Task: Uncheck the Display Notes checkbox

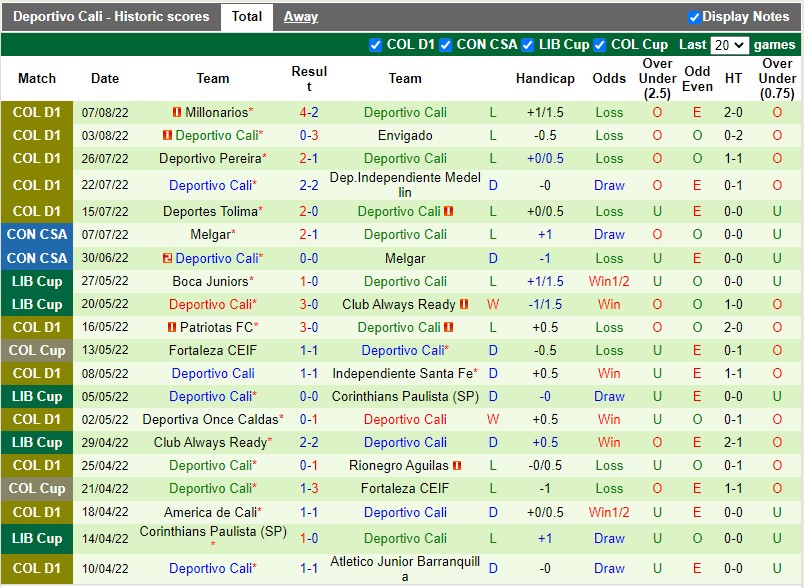Action: [x=694, y=17]
